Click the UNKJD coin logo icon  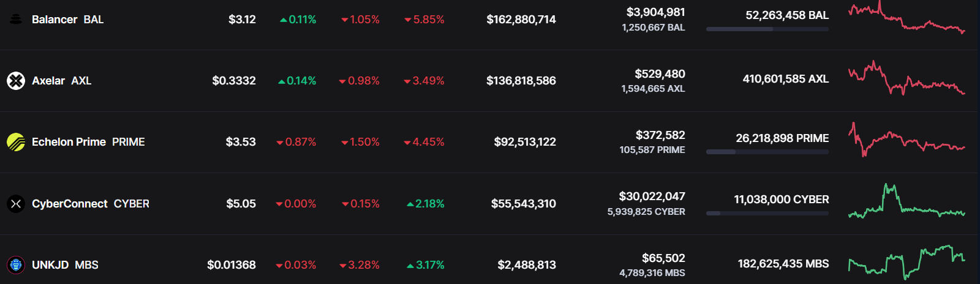pos(16,265)
